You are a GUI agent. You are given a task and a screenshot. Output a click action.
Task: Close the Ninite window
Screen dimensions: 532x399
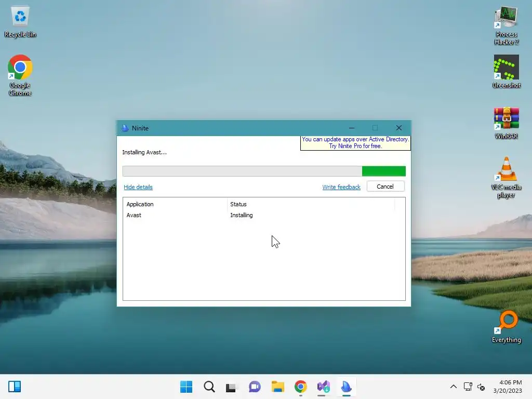point(399,128)
